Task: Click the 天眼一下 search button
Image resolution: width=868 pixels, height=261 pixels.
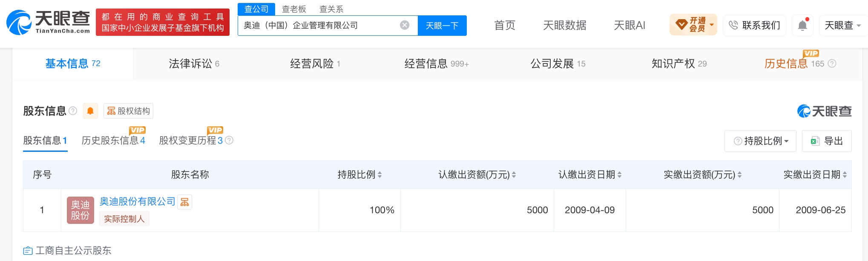Action: (442, 26)
